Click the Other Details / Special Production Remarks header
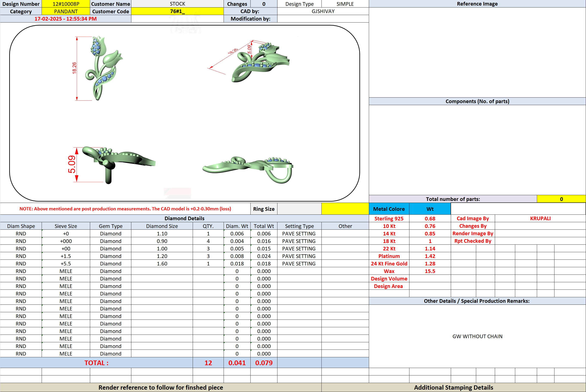586x392 pixels. [x=477, y=301]
